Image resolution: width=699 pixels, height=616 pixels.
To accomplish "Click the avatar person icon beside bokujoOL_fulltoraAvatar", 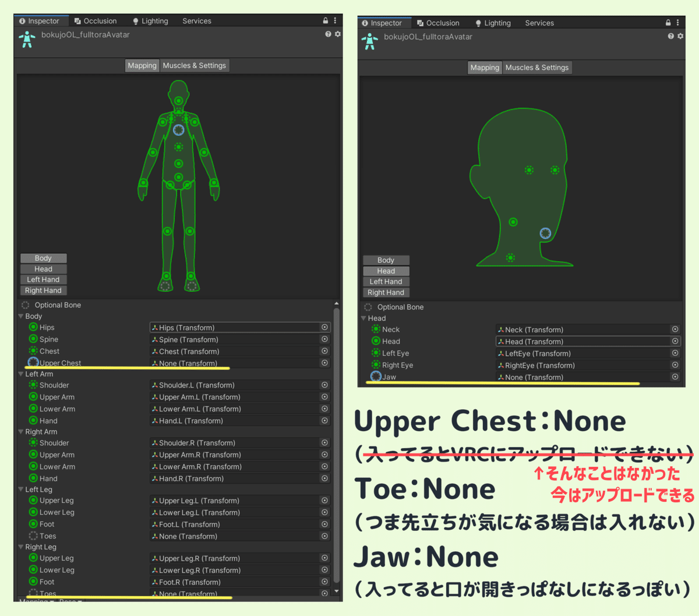I will tap(27, 39).
